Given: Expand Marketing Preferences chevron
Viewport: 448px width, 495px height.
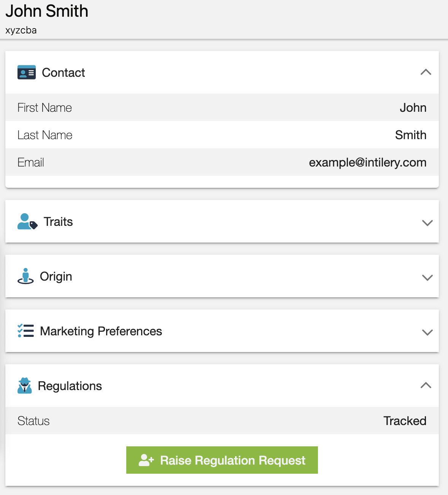Looking at the screenshot, I should [427, 332].
